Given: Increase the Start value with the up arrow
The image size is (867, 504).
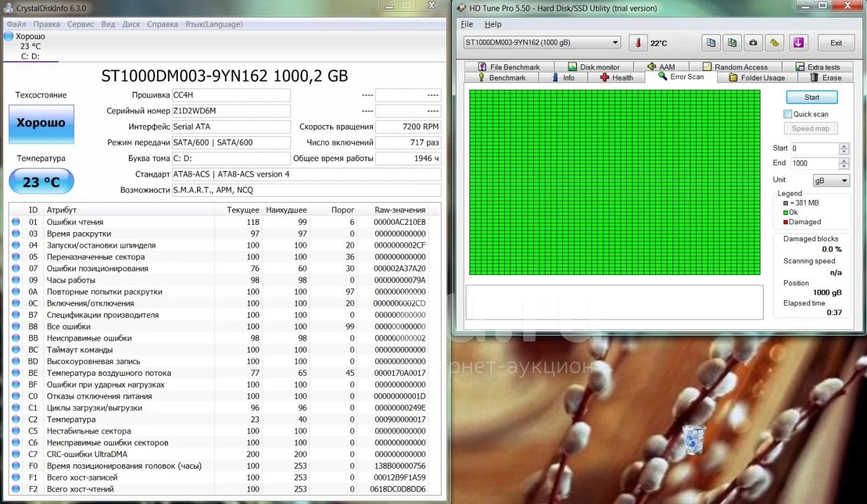Looking at the screenshot, I should click(844, 146).
